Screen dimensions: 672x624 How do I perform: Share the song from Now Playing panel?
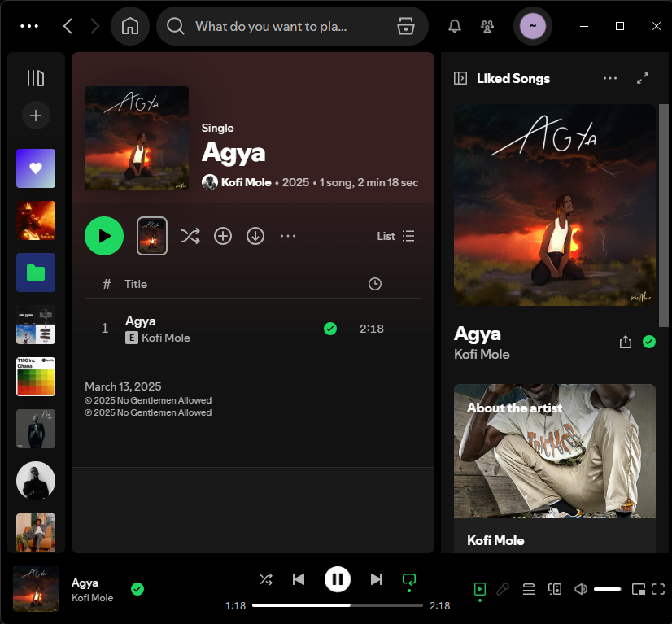point(626,342)
